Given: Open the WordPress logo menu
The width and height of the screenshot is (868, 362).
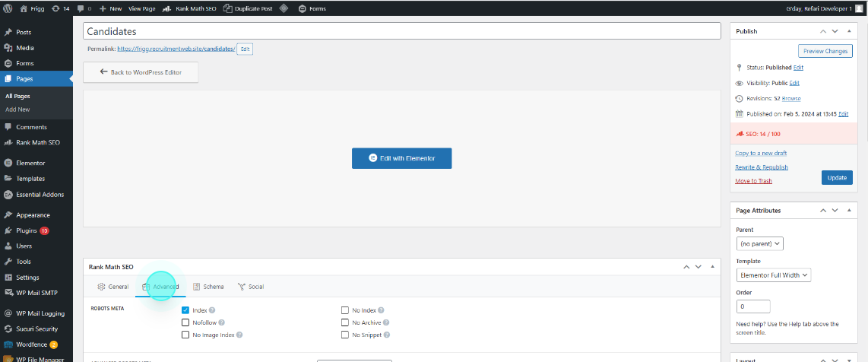Looking at the screenshot, I should click(7, 8).
